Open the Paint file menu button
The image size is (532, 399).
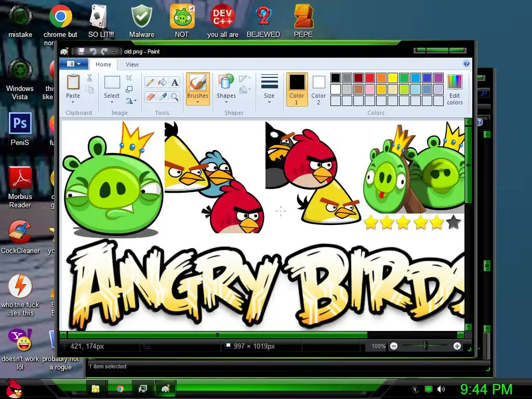(74, 64)
